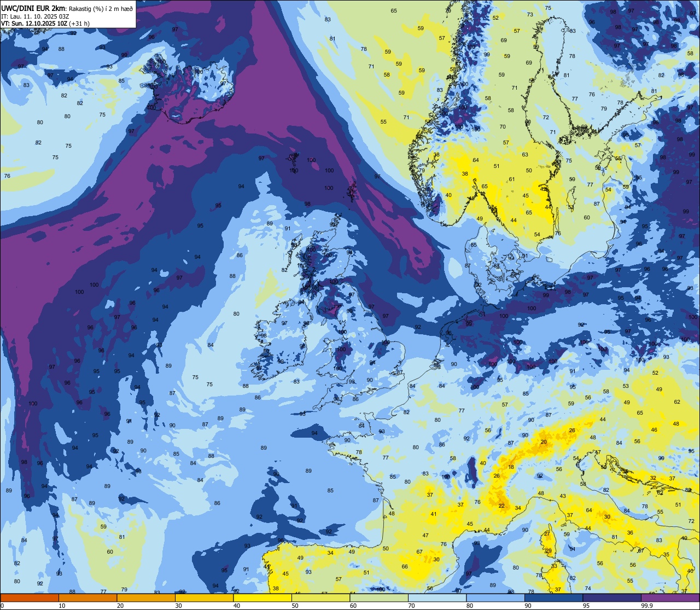Click the humidity value "18" in the Alps
Screen dimensions: 700x610
(x=511, y=467)
